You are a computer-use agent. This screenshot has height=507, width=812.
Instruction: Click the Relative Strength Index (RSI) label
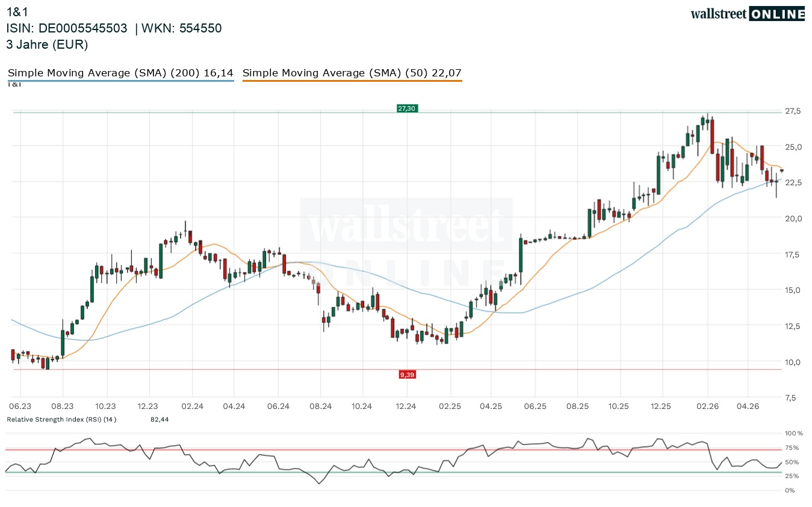(61, 419)
